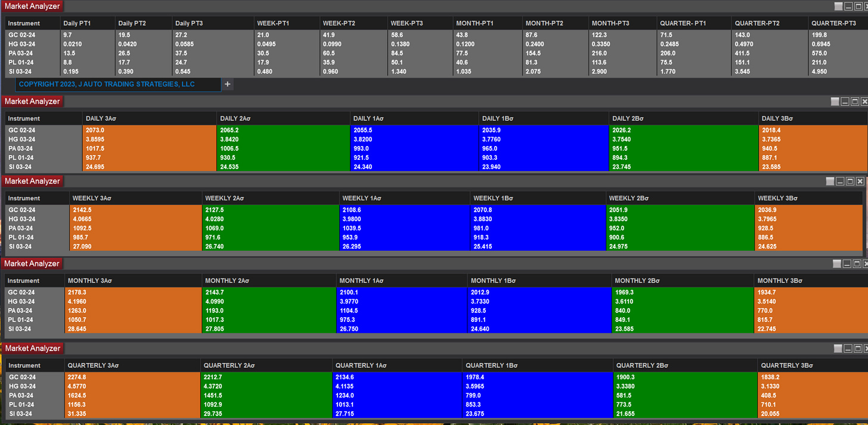Click the gray cell with value 0.0210
Image resolution: width=868 pixels, height=425 pixels.
(x=87, y=44)
